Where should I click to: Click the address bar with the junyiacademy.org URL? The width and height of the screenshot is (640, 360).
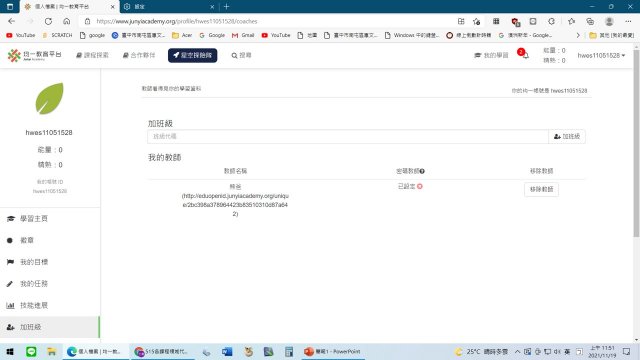pos(177,21)
